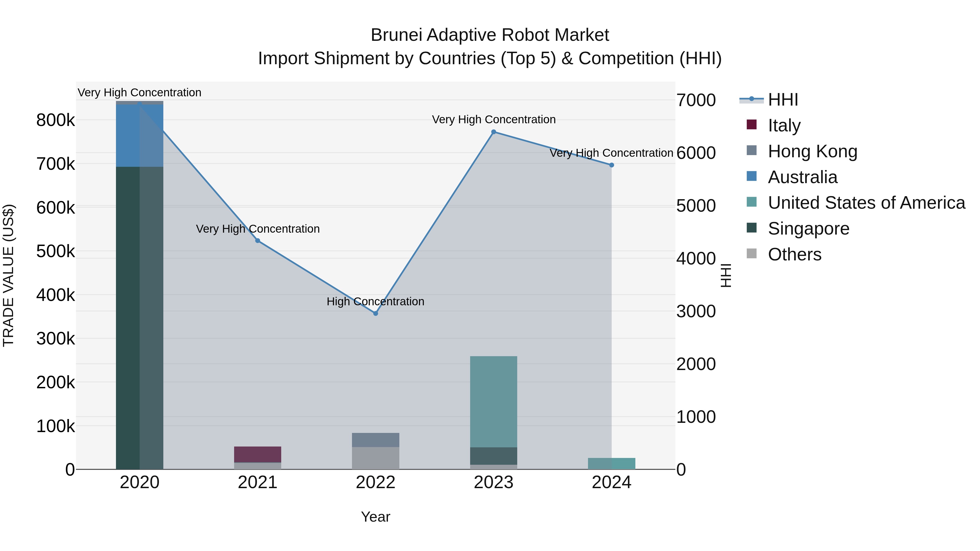This screenshot has width=980, height=551.
Task: Click the Singapore dark green swatch
Action: coord(752,227)
